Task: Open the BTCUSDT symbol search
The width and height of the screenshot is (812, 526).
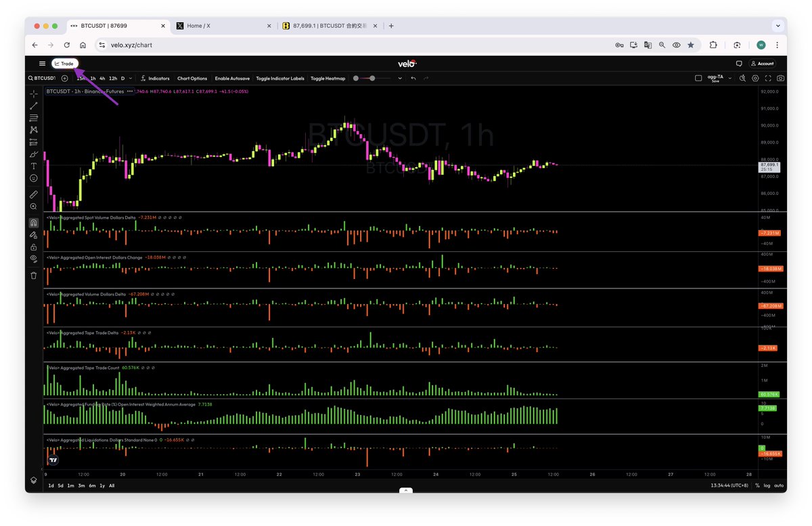Action: [x=42, y=79]
